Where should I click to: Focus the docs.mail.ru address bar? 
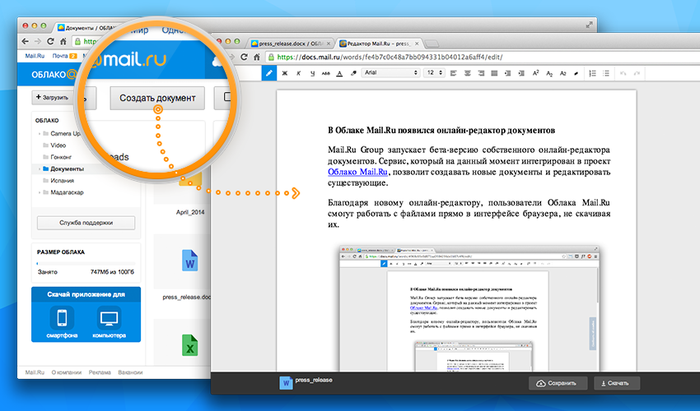(x=482, y=57)
